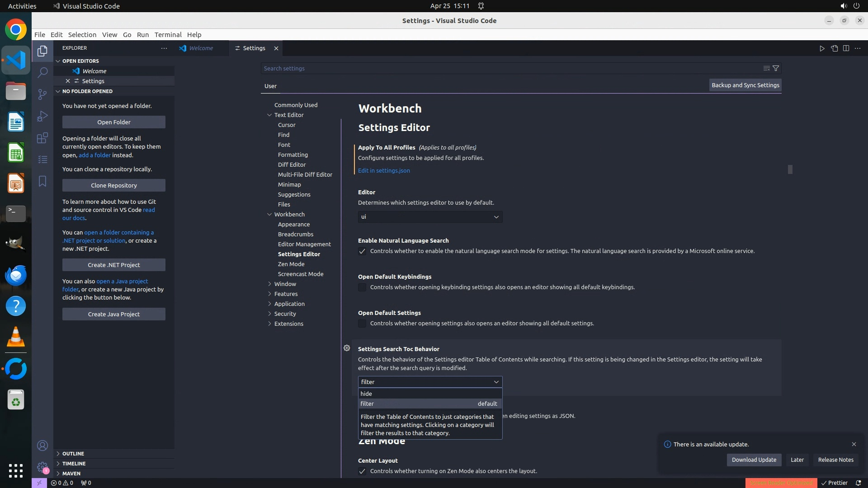Switch to the Welcome tab

(201, 48)
